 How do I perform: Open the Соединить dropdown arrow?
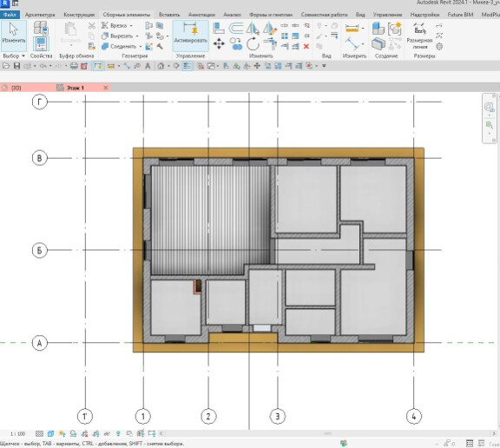click(x=141, y=47)
